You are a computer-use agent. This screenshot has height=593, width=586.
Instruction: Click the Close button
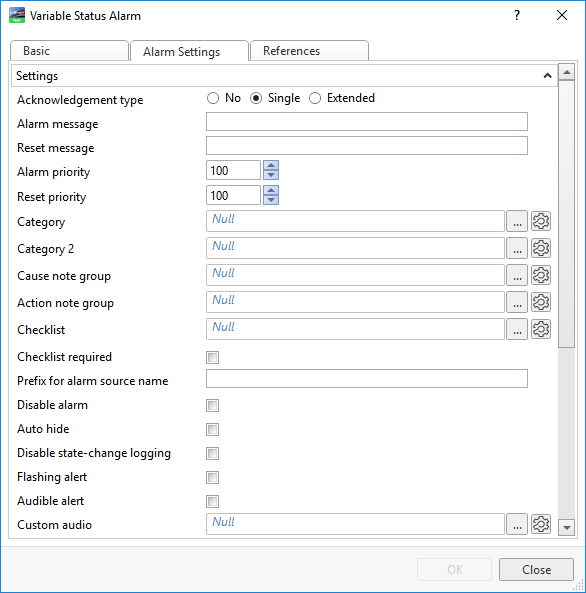coord(536,570)
